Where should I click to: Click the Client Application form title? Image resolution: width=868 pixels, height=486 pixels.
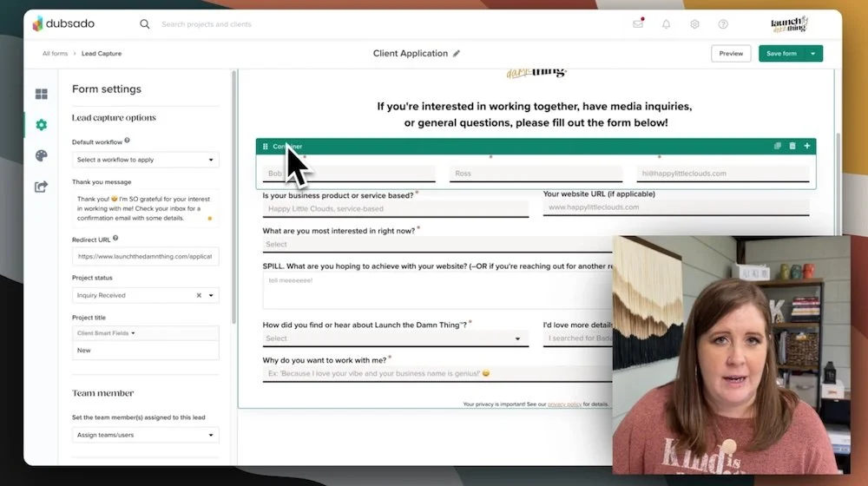point(411,54)
